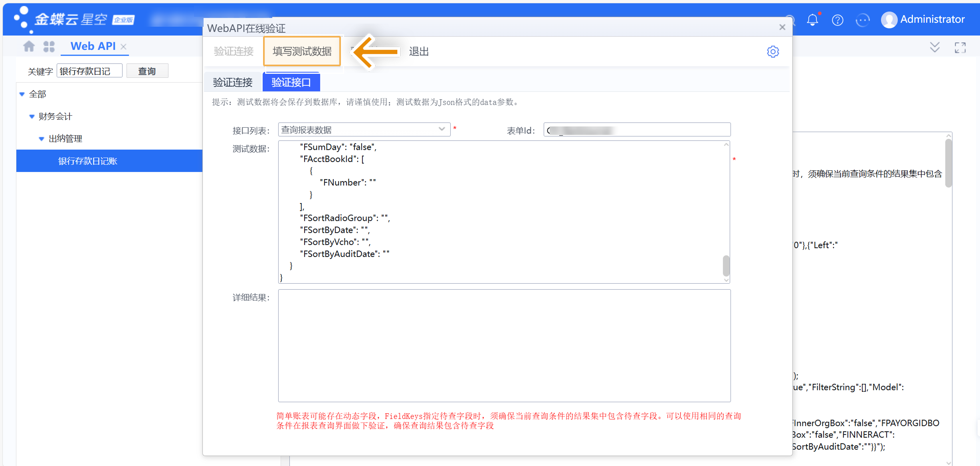Close the Web API tab
This screenshot has width=980, height=466.
click(x=124, y=47)
